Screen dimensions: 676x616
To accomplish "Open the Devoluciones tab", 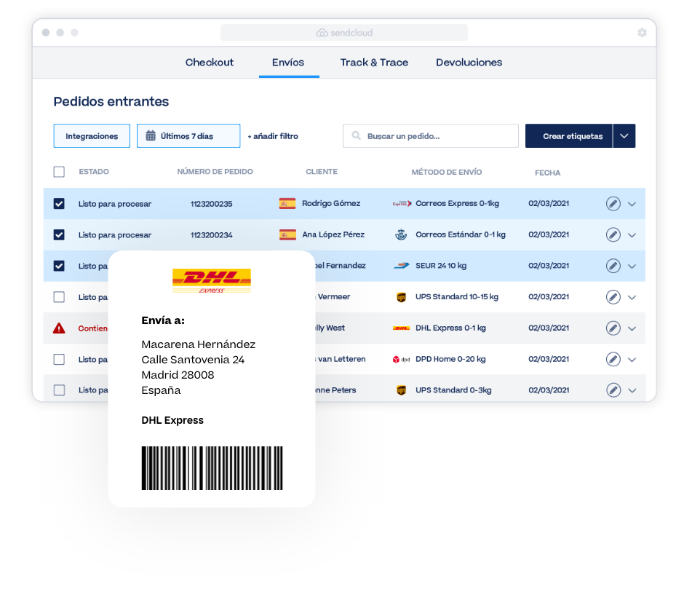I will (469, 63).
